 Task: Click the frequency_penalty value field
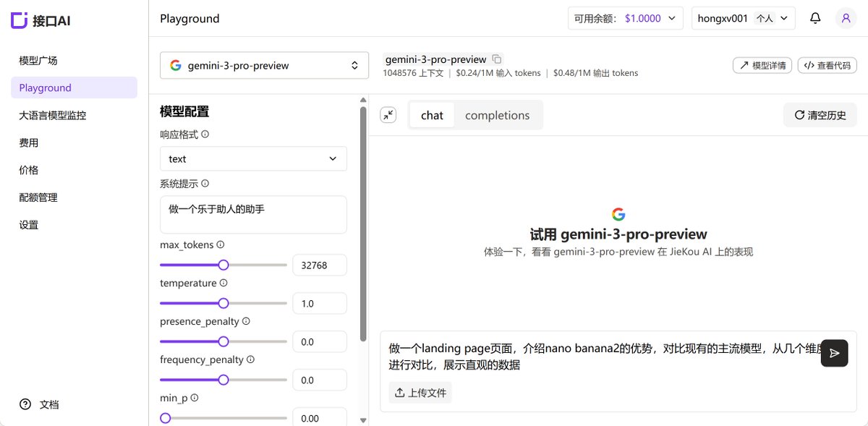[x=320, y=380]
